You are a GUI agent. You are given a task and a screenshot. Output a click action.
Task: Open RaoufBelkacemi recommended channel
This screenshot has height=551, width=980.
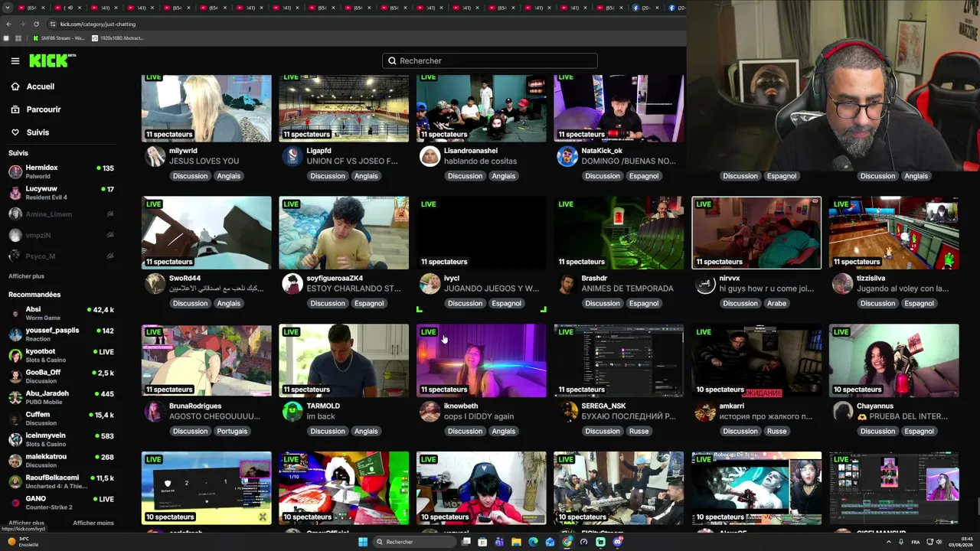(61, 481)
